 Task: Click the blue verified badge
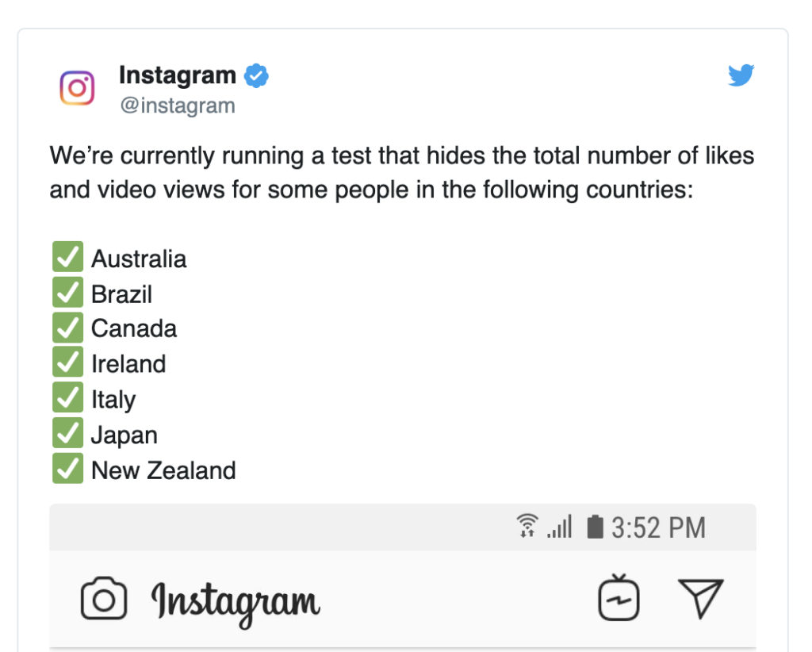[x=256, y=75]
